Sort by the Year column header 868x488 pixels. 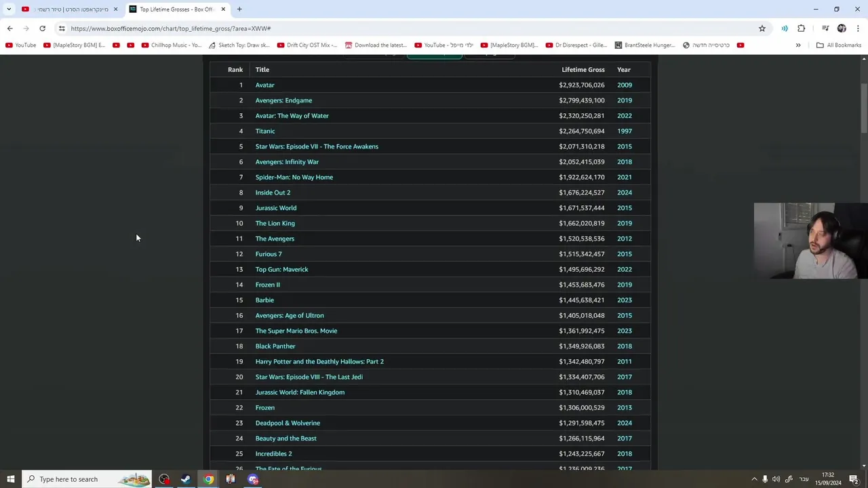(624, 70)
